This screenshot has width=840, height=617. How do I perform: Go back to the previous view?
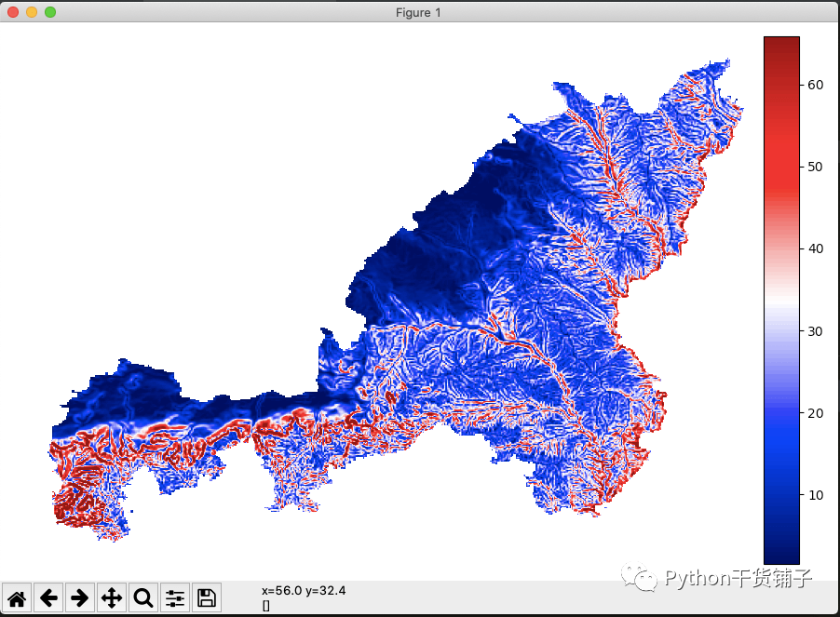48,597
